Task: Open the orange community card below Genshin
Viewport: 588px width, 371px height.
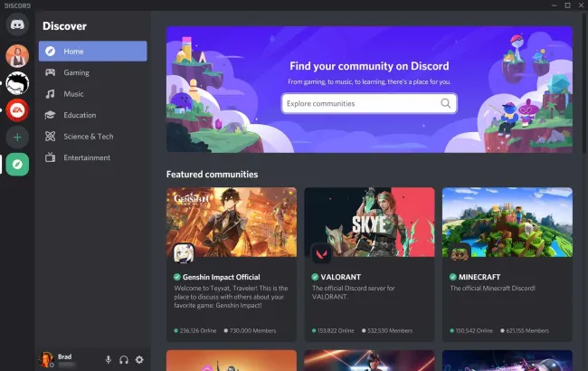Action: [232, 360]
